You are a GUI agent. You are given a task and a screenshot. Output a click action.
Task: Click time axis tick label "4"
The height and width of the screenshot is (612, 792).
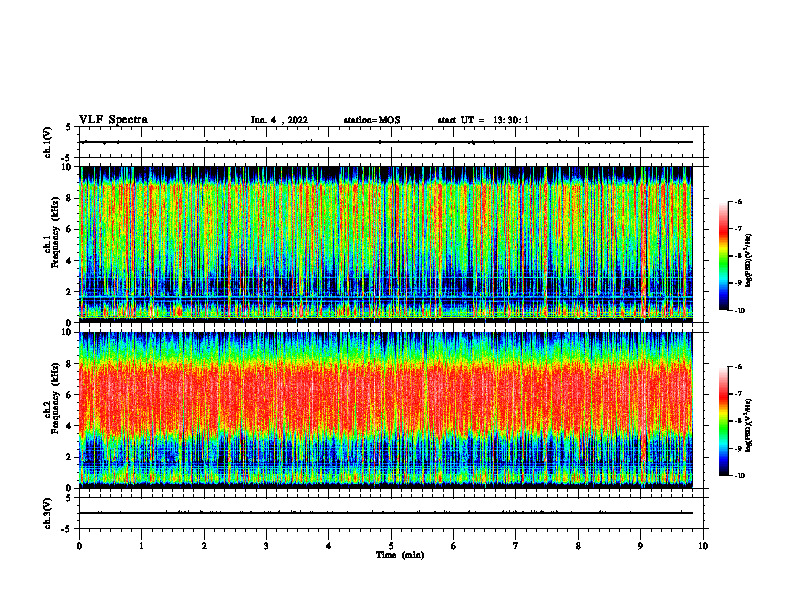click(x=329, y=546)
